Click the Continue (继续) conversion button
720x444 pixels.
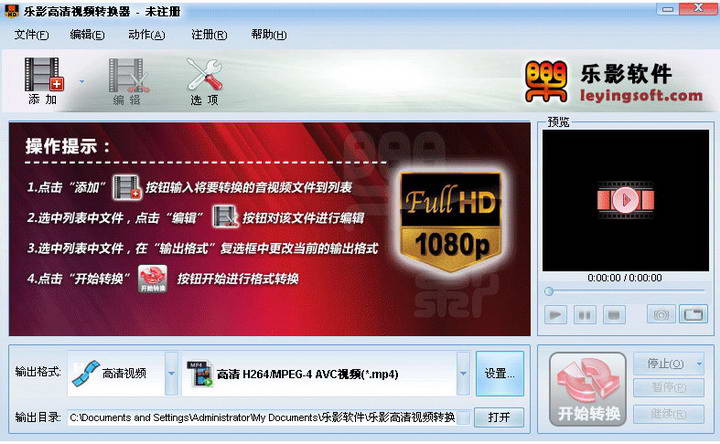tap(669, 414)
